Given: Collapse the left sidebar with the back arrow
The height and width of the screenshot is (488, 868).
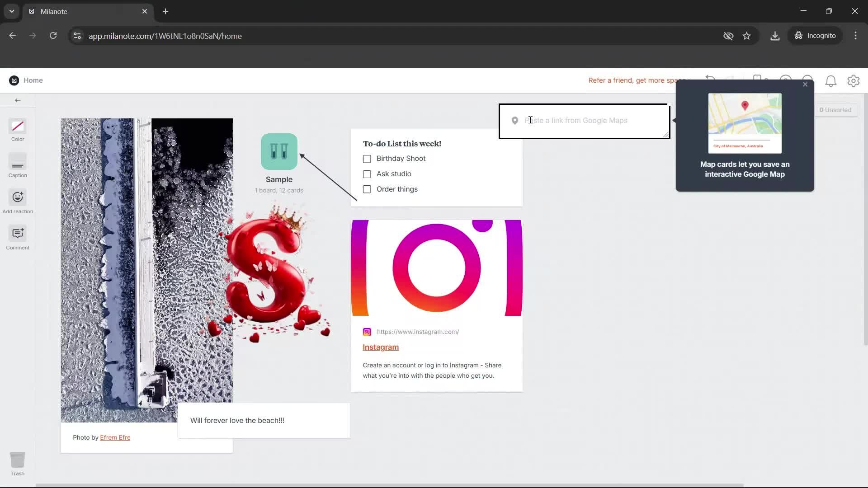Looking at the screenshot, I should 18,100.
